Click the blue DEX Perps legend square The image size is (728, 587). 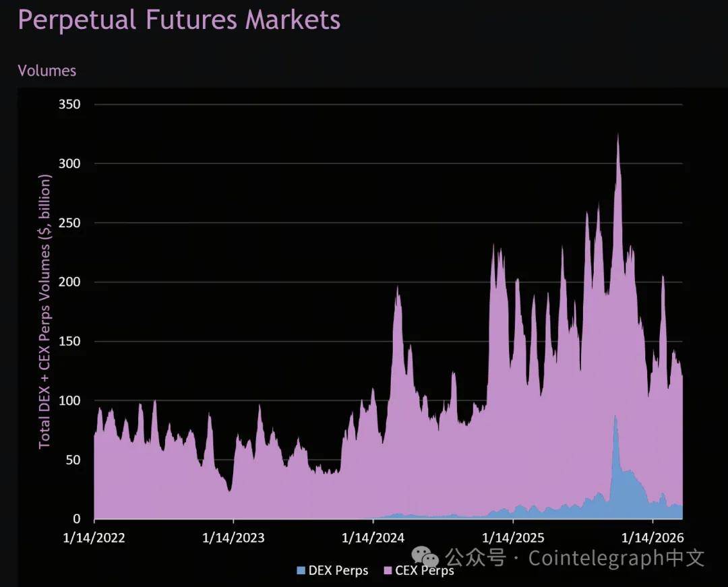click(301, 571)
